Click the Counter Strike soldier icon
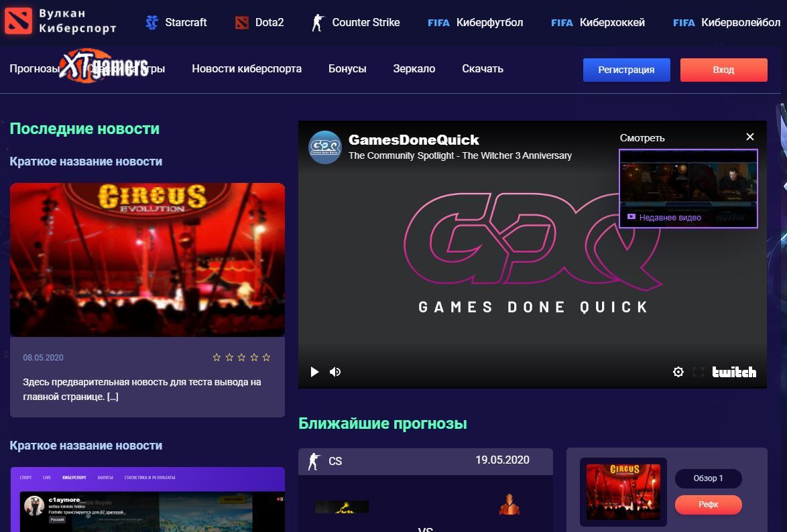787x532 pixels. (x=318, y=23)
